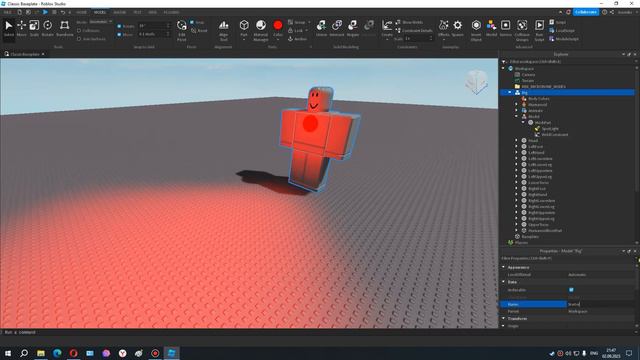Collapse the Rig model in Explorer
The width and height of the screenshot is (640, 360).
[x=510, y=93]
